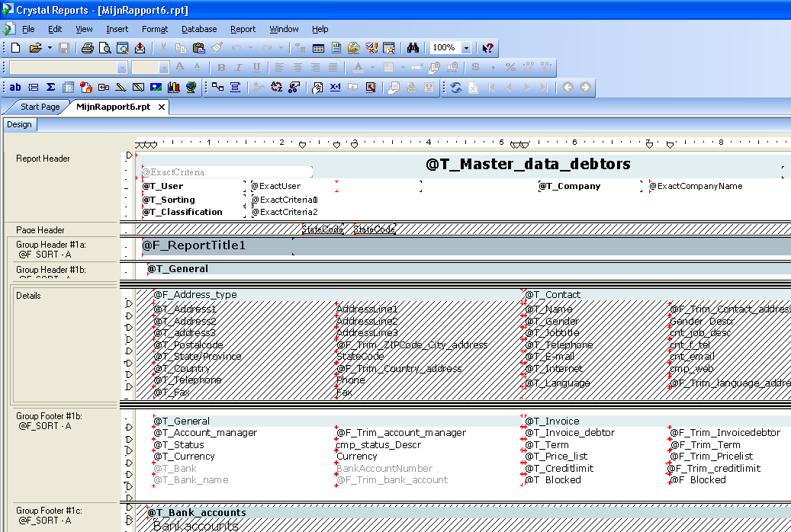
Task: Toggle Bold formatting button
Action: [x=220, y=68]
